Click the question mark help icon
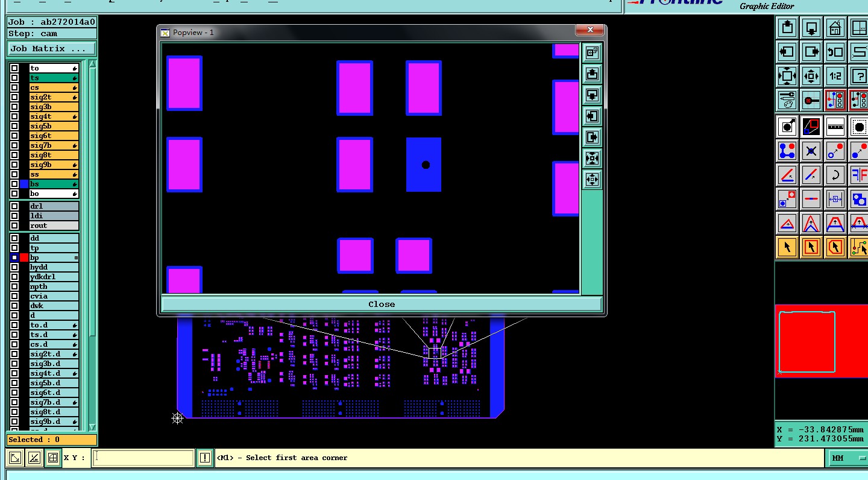 [x=859, y=76]
